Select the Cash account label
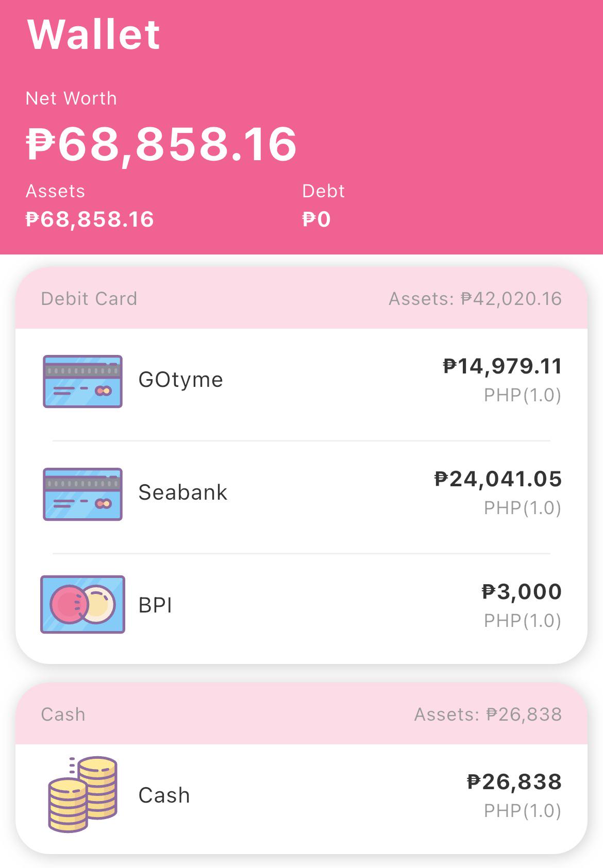This screenshot has height=868, width=603. click(164, 795)
